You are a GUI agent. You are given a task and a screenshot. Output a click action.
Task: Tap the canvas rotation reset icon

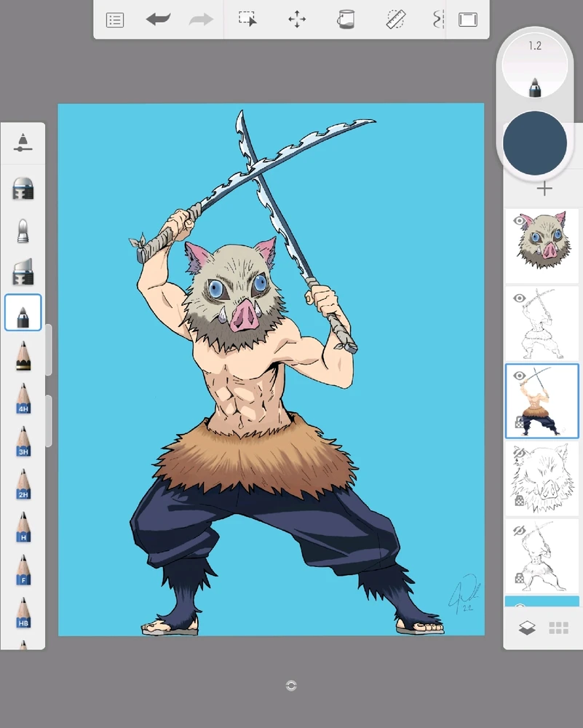coord(291,686)
